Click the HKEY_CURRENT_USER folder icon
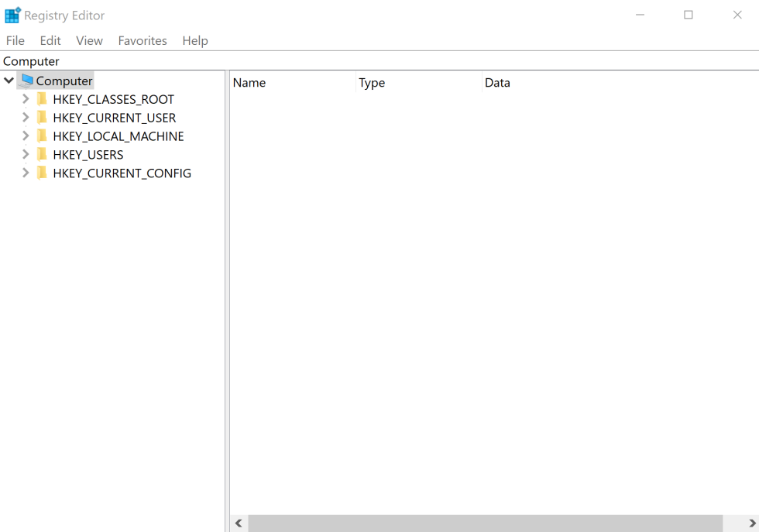 click(41, 117)
